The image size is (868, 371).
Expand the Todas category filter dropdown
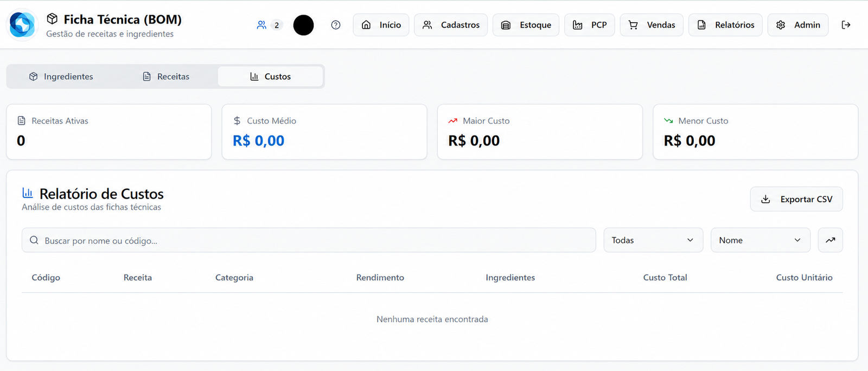(x=653, y=240)
